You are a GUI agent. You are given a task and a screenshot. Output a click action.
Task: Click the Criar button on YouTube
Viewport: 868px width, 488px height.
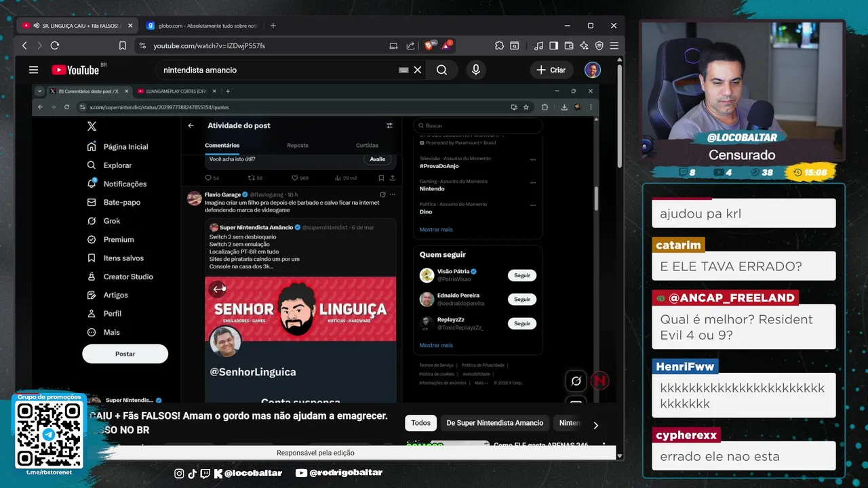point(551,70)
